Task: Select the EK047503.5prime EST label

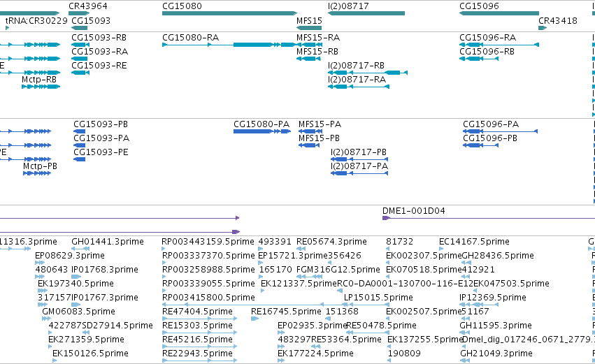Action: pyautogui.click(x=511, y=284)
